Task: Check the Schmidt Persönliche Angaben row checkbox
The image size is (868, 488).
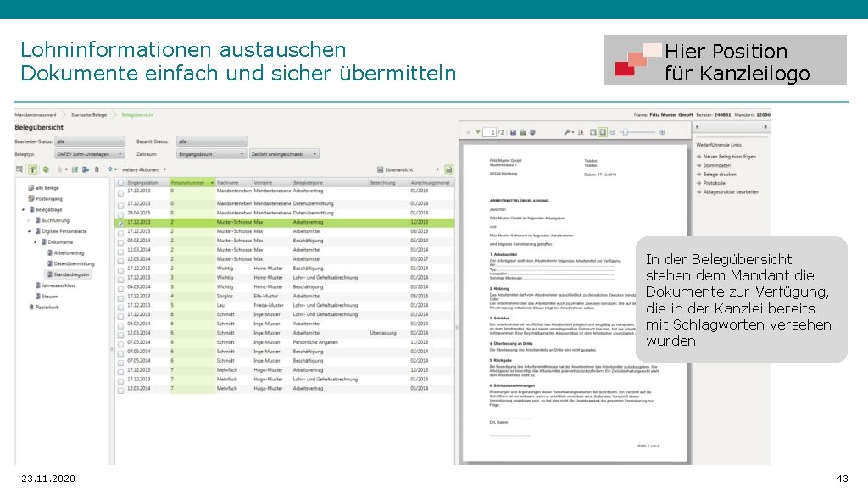Action: tap(120, 343)
